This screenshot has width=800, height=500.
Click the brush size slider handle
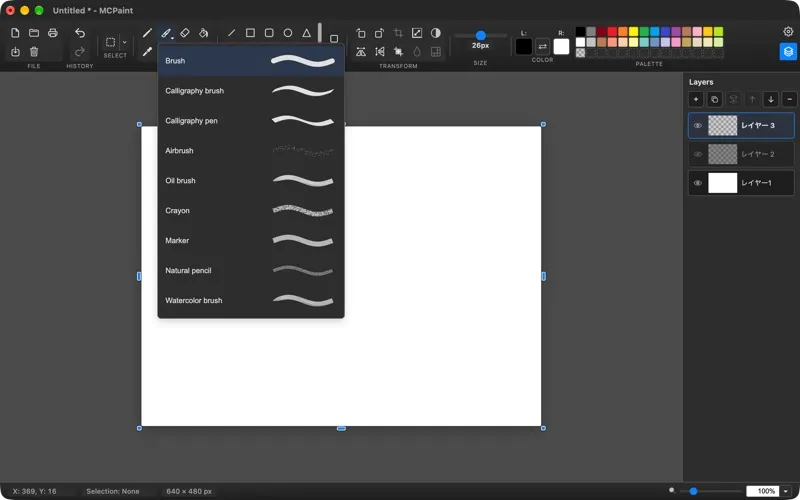pos(481,35)
